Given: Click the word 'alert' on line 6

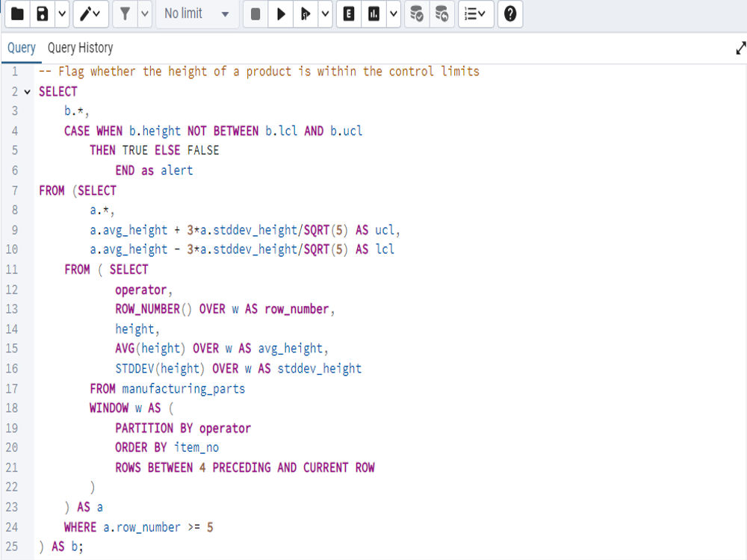Looking at the screenshot, I should (x=177, y=170).
